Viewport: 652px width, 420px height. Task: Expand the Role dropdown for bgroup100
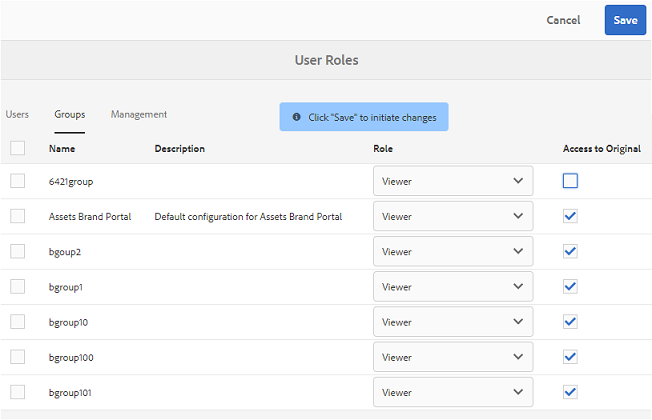coord(452,357)
